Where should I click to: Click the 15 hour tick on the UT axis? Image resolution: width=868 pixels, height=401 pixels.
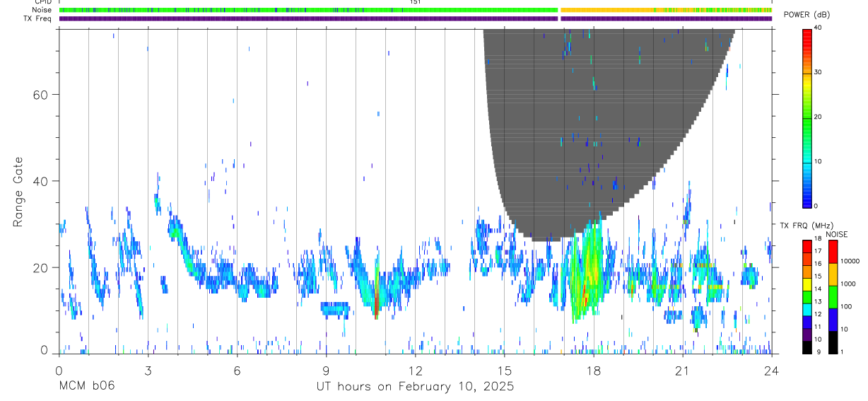(x=505, y=370)
